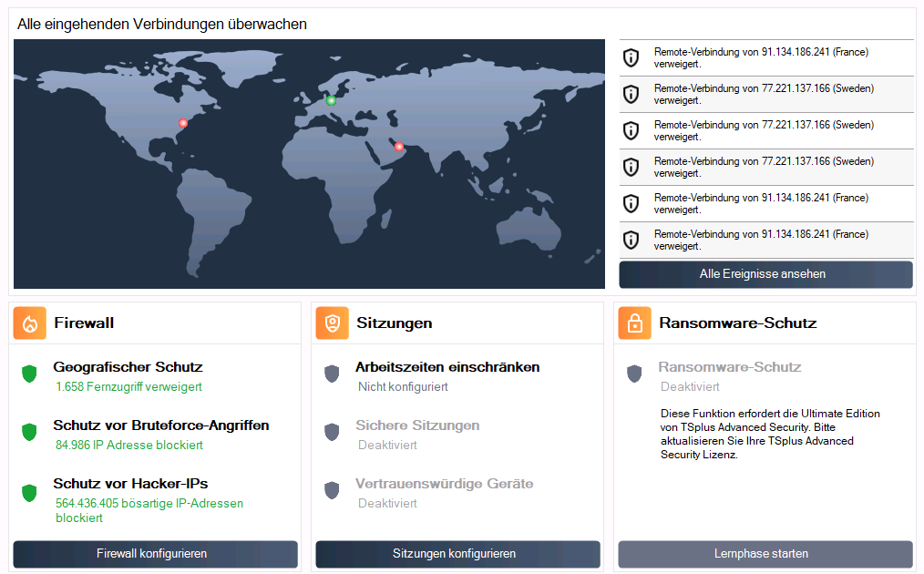Click the orange Sitzungen shield icon

coord(333,323)
